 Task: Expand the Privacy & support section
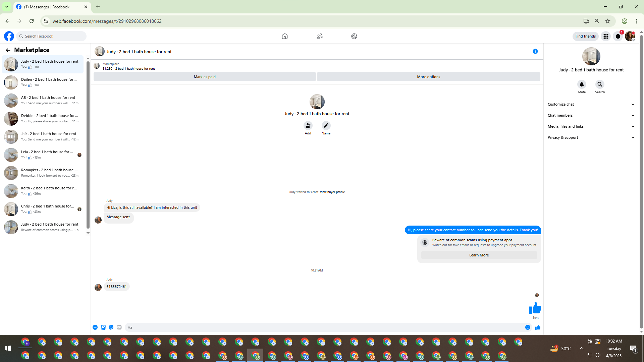[x=591, y=137]
